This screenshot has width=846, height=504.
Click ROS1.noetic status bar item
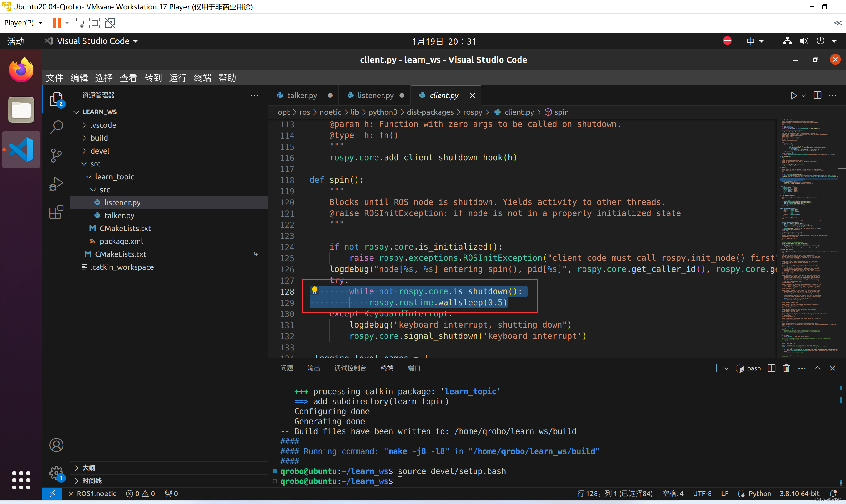92,493
